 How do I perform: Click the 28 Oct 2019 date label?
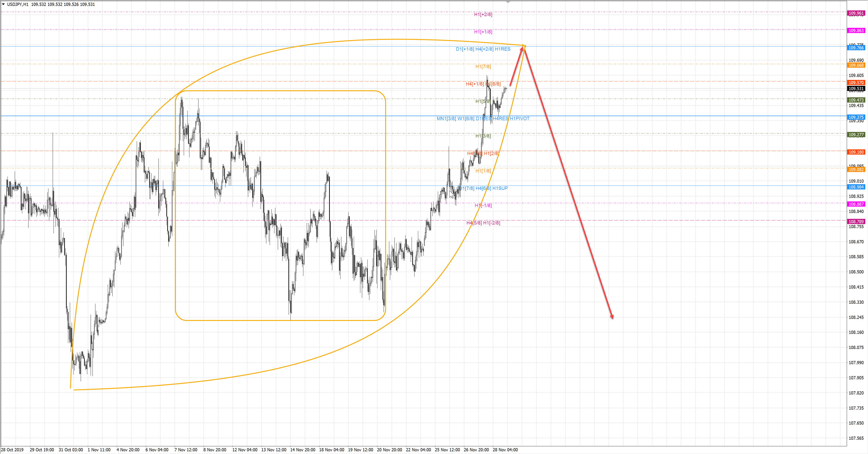tap(12, 450)
